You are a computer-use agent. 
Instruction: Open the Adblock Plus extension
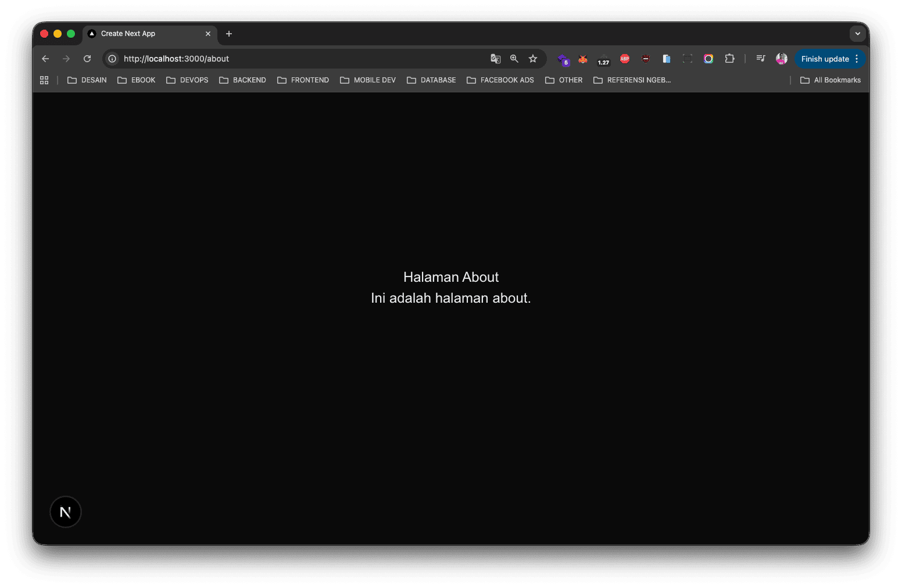(624, 59)
